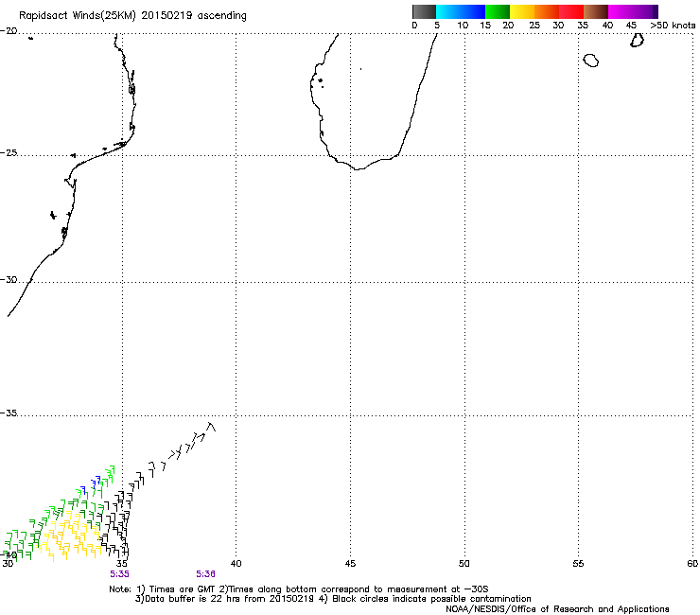Viewport: 700px width, 615px height.
Task: Click the brown 35-40 knots color swatch
Action: [x=596, y=11]
